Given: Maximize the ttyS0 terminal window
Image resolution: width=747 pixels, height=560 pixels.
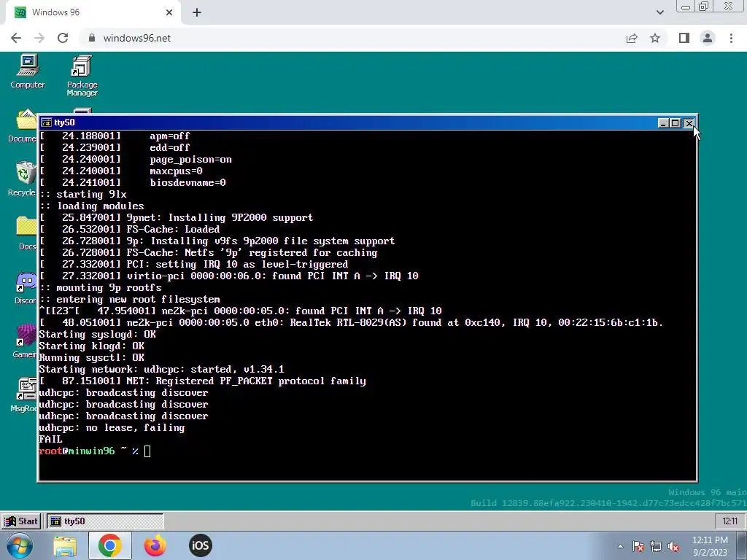Looking at the screenshot, I should [x=675, y=122].
